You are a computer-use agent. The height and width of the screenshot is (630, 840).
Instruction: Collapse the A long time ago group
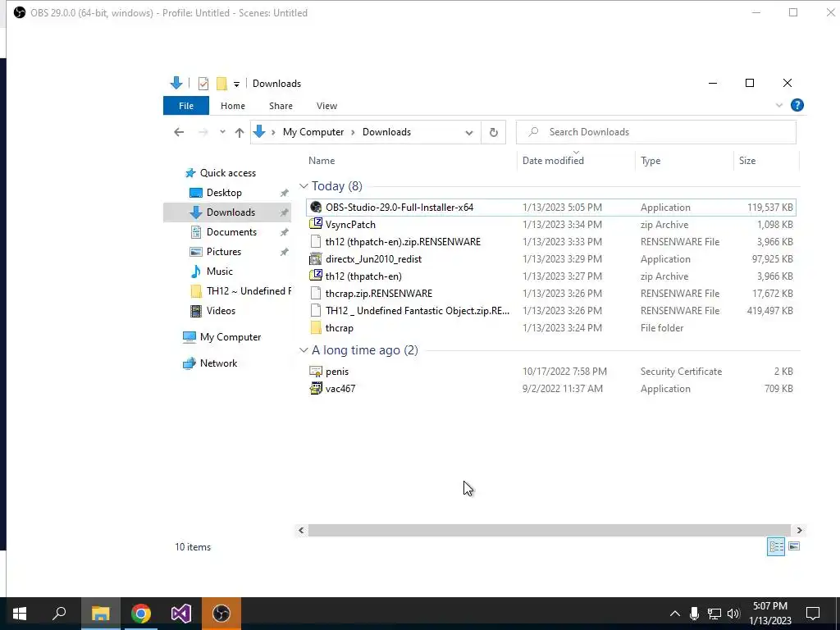pyautogui.click(x=304, y=349)
